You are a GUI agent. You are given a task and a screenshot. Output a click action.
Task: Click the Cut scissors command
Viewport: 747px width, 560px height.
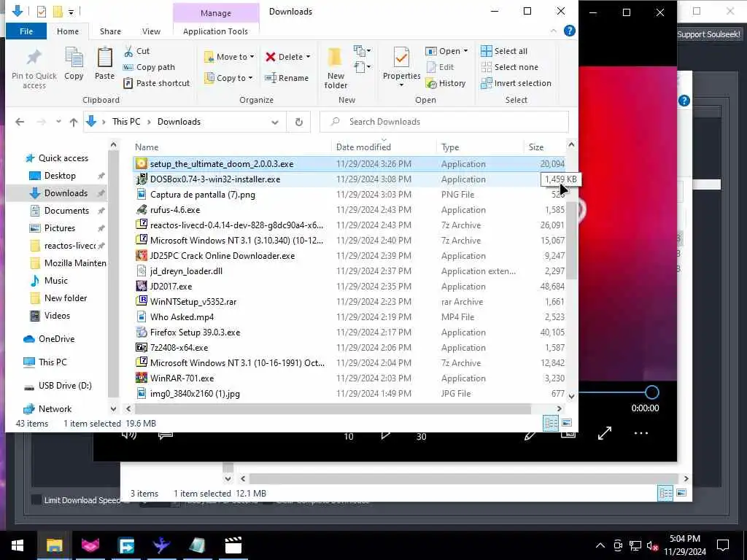(x=136, y=51)
